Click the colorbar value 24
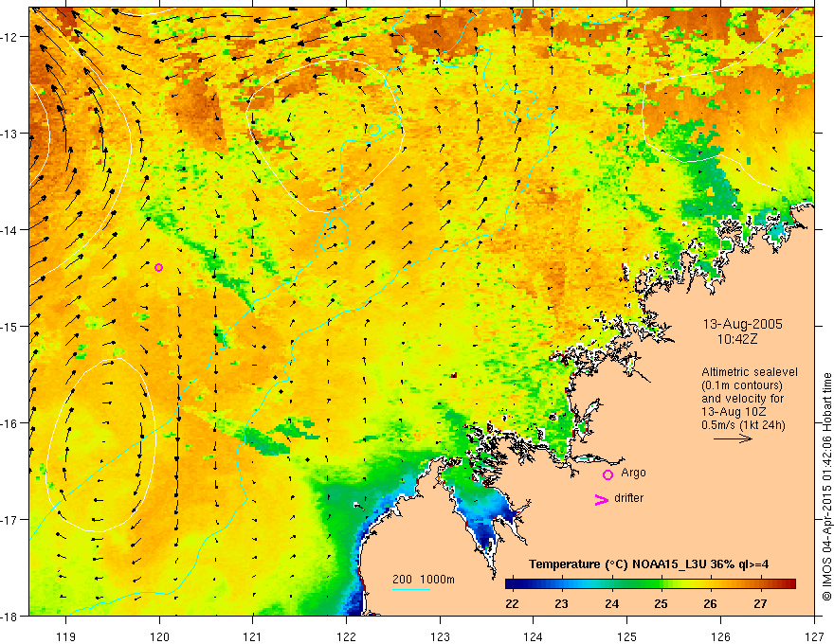This screenshot has width=834, height=644. tap(611, 603)
